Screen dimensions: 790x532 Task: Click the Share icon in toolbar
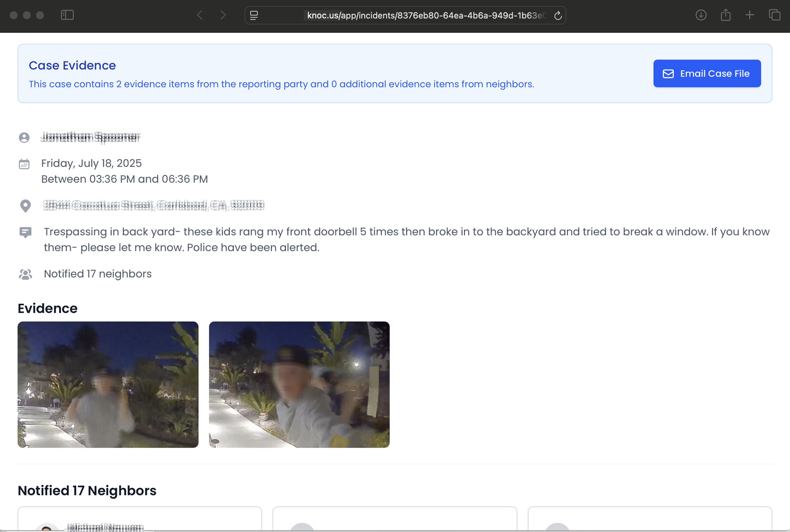pyautogui.click(x=725, y=15)
